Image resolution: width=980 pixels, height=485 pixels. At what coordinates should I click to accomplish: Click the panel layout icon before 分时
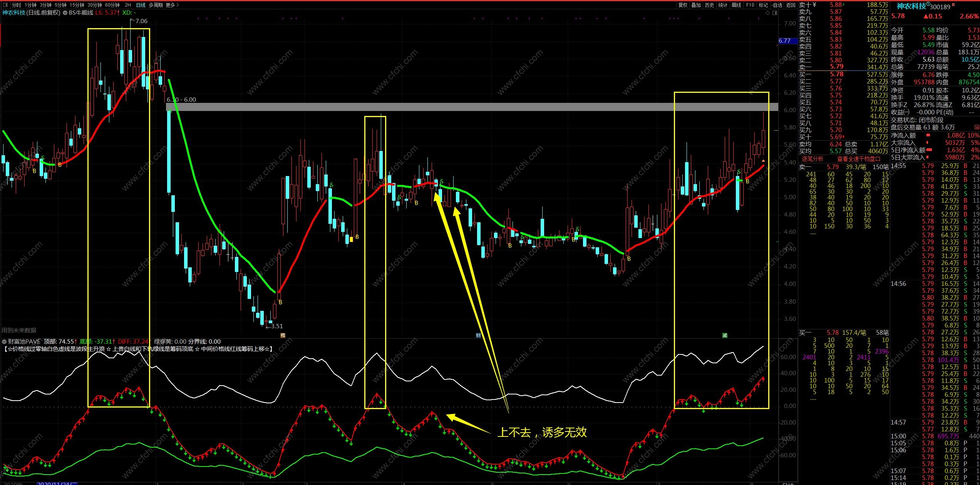tap(5, 5)
